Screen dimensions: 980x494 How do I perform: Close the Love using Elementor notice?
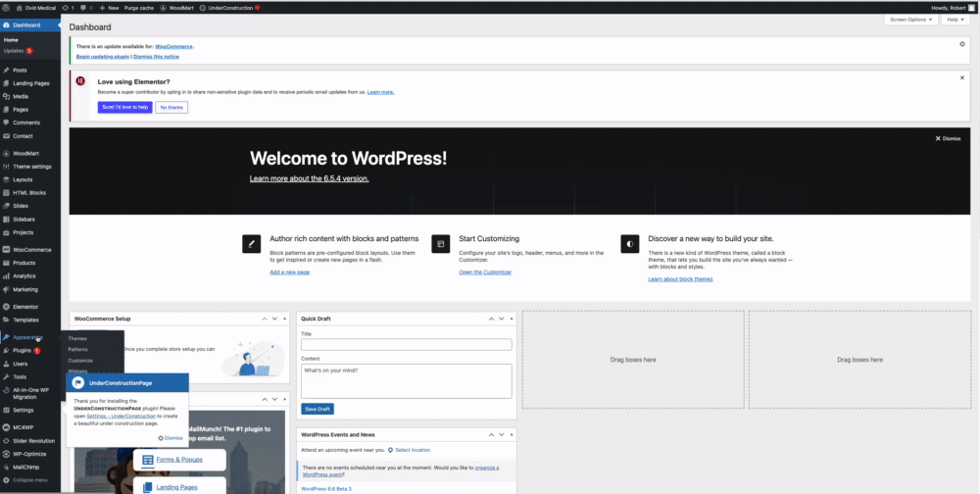[962, 77]
